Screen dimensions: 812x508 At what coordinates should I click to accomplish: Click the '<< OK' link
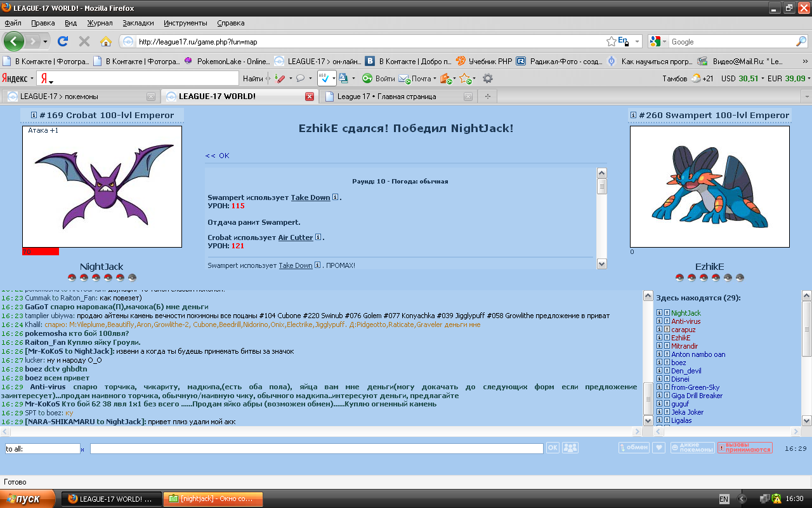click(x=217, y=156)
